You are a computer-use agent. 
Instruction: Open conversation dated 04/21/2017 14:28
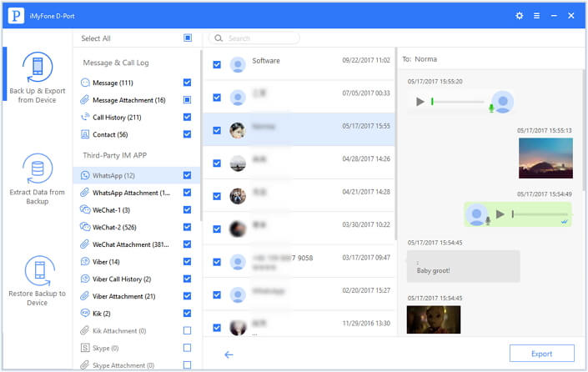pyautogui.click(x=299, y=196)
